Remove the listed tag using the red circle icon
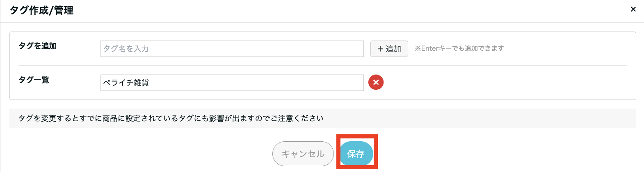This screenshot has height=172, width=644. (x=376, y=82)
